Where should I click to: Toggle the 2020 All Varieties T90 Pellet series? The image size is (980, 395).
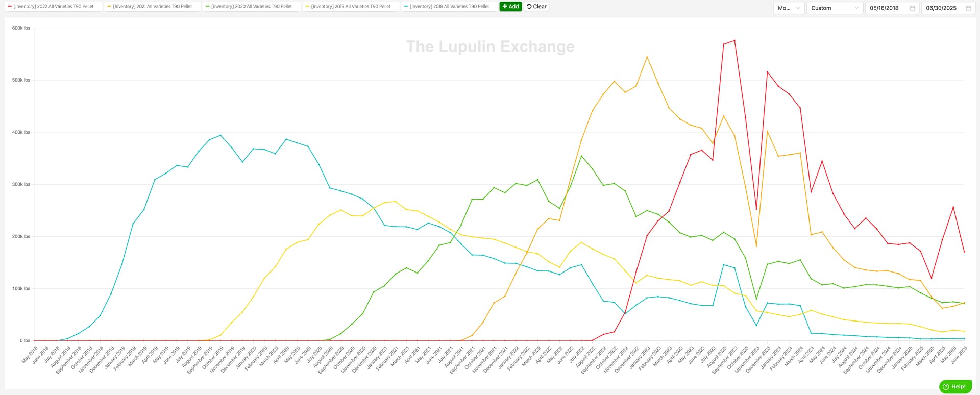pos(251,7)
